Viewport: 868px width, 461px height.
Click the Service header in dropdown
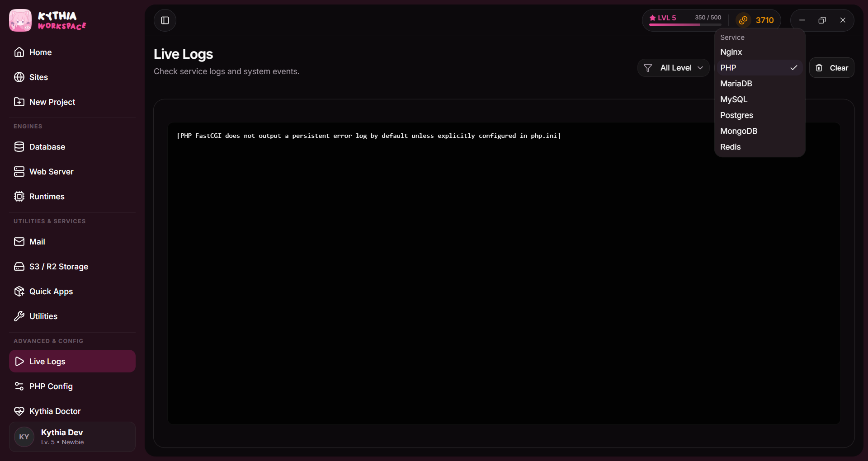click(732, 38)
